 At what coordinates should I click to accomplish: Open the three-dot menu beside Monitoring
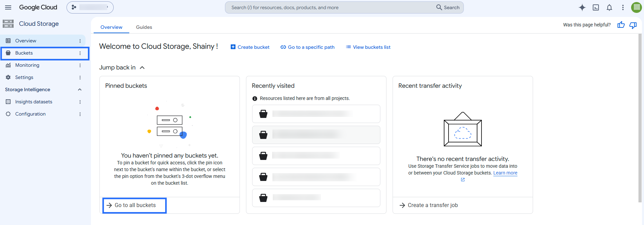coord(80,65)
